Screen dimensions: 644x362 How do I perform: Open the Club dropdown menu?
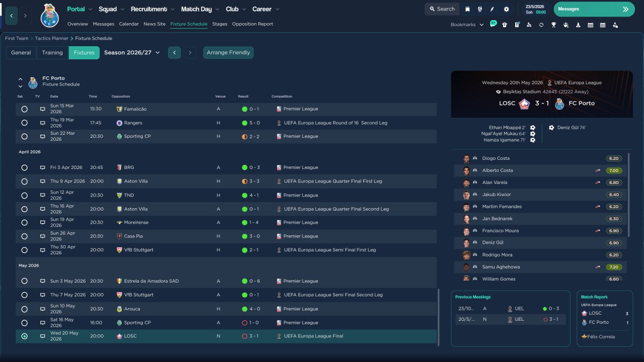[x=235, y=9]
